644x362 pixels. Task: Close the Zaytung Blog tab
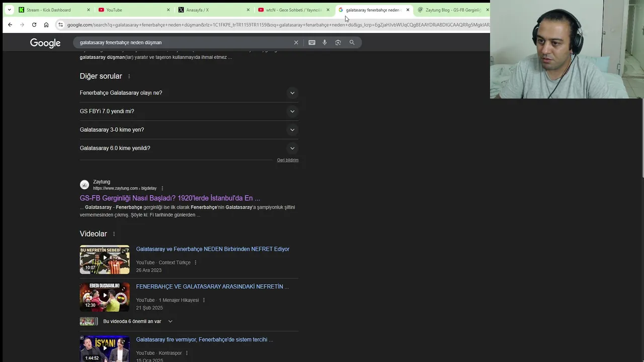pyautogui.click(x=487, y=10)
